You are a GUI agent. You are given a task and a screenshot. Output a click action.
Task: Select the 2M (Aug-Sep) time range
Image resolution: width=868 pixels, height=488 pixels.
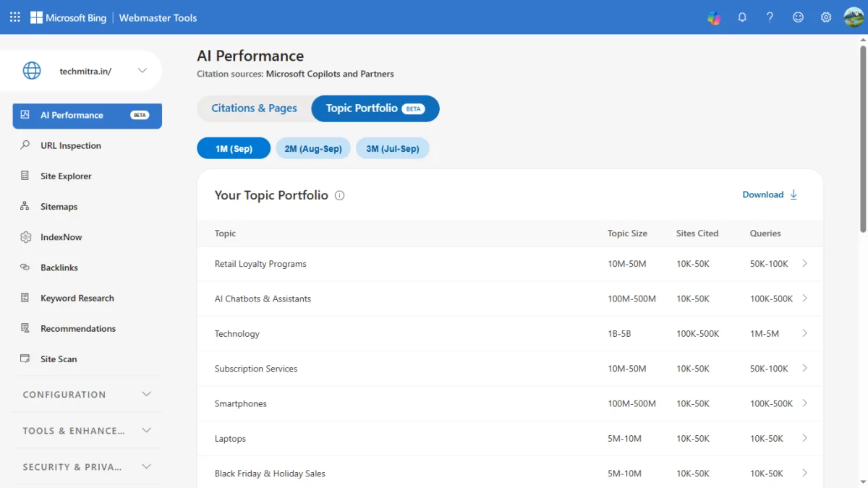[x=313, y=148]
